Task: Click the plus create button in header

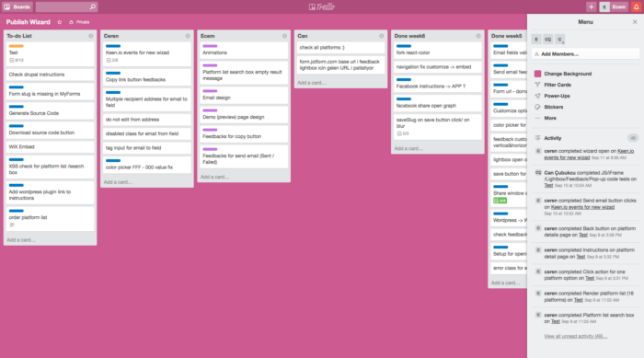Action: 591,6
